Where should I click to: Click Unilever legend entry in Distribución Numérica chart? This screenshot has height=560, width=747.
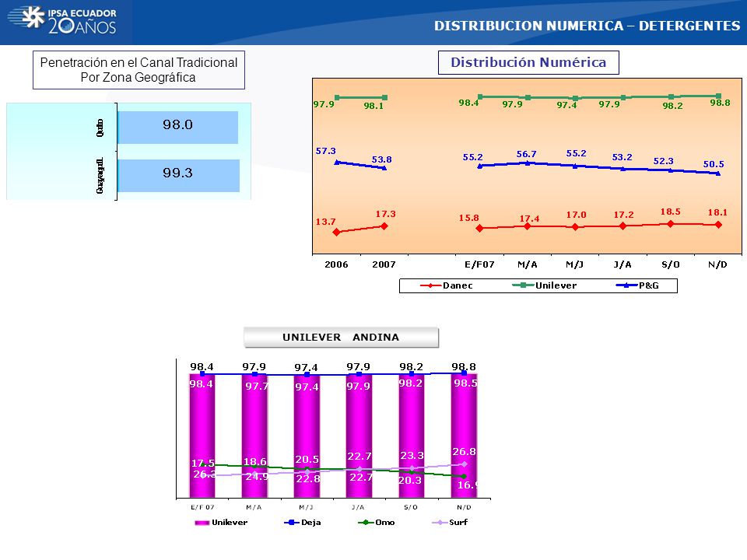pos(544,285)
